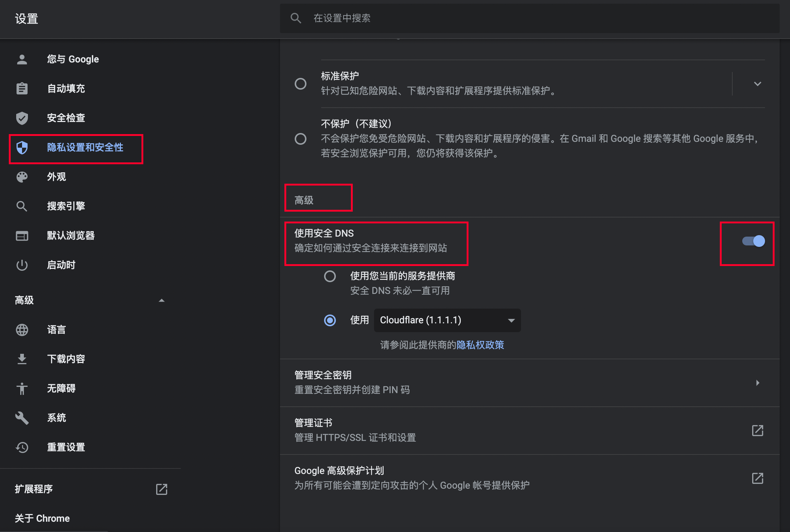Open 无障碍 settings

[61, 388]
